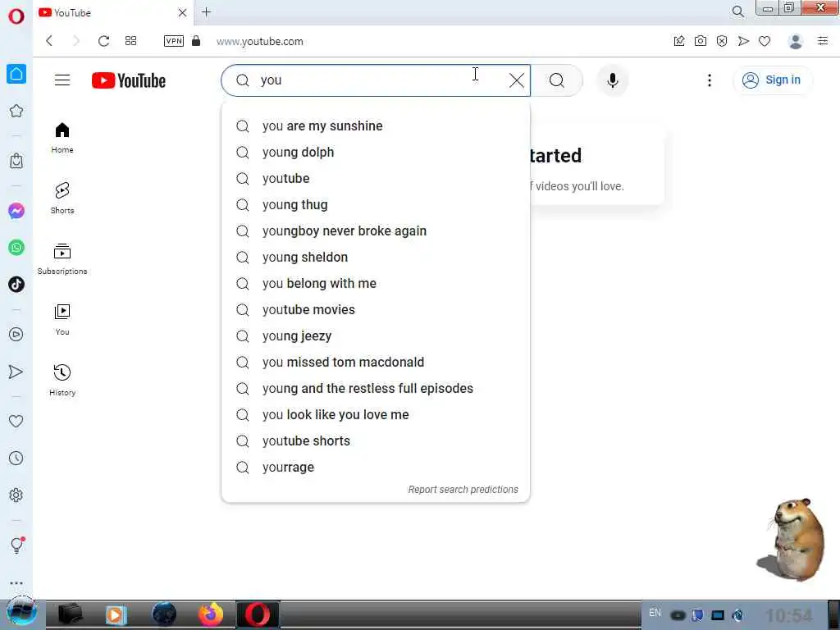Start voice search with the microphone
Screen dimensions: 840x630
612,80
